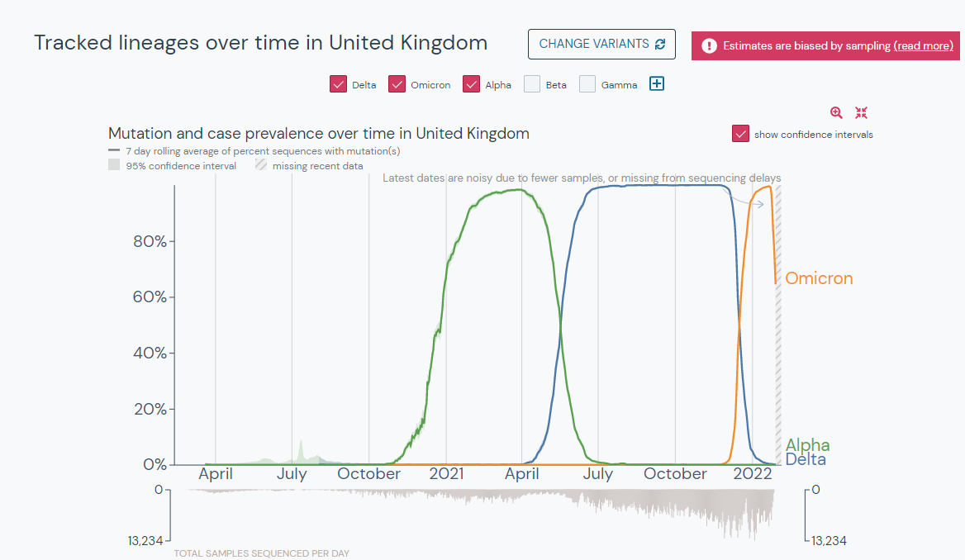Uncheck the Omicron checkbox
The height and width of the screenshot is (560, 965).
pyautogui.click(x=397, y=84)
